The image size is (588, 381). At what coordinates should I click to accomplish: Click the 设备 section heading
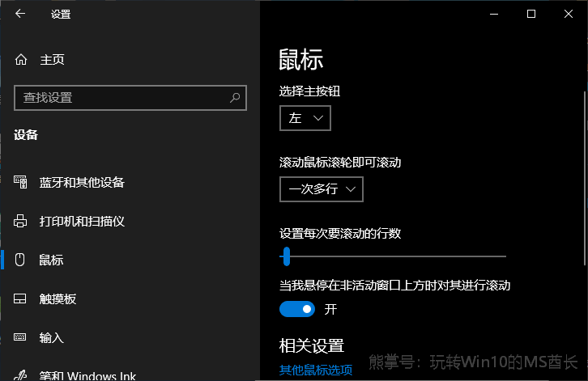pos(26,134)
